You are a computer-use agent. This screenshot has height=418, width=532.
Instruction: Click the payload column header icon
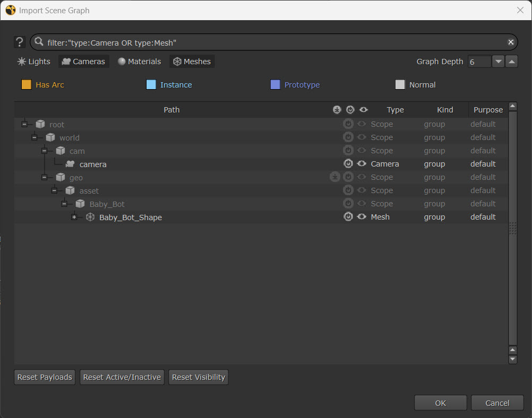point(337,110)
